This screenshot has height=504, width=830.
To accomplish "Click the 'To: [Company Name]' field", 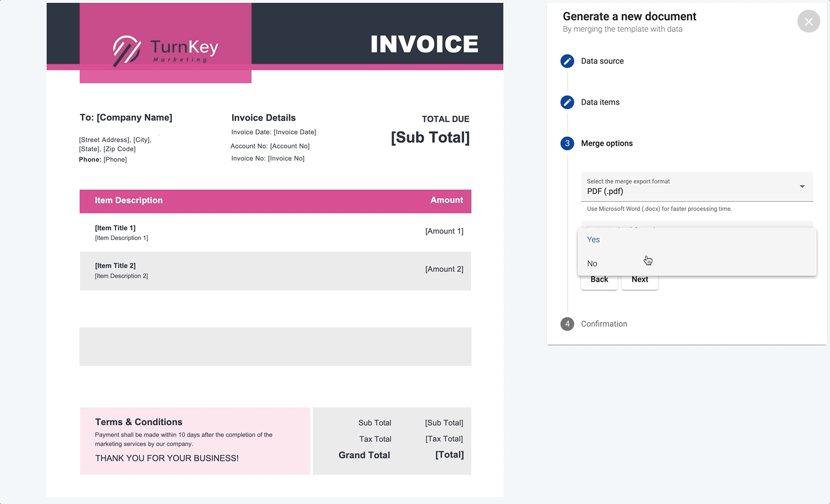I will click(x=126, y=118).
